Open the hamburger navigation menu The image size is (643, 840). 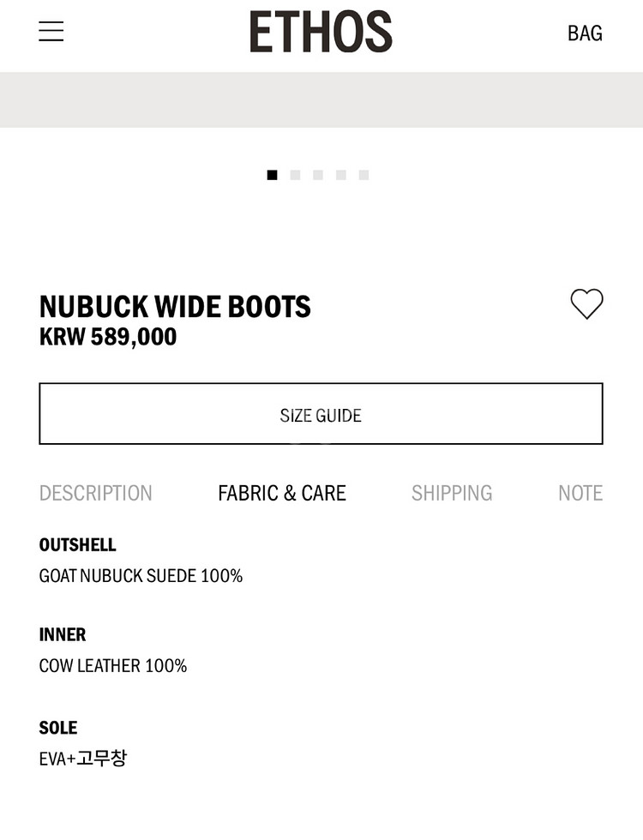click(51, 32)
